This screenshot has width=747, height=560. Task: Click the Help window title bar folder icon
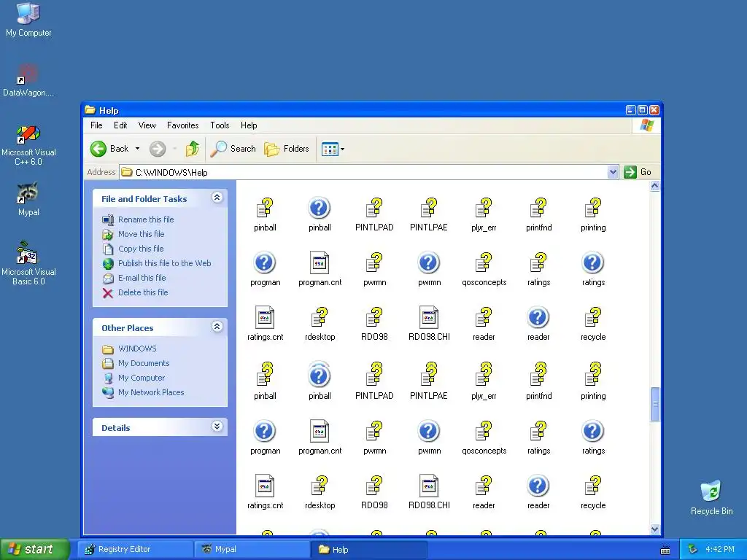(90, 110)
